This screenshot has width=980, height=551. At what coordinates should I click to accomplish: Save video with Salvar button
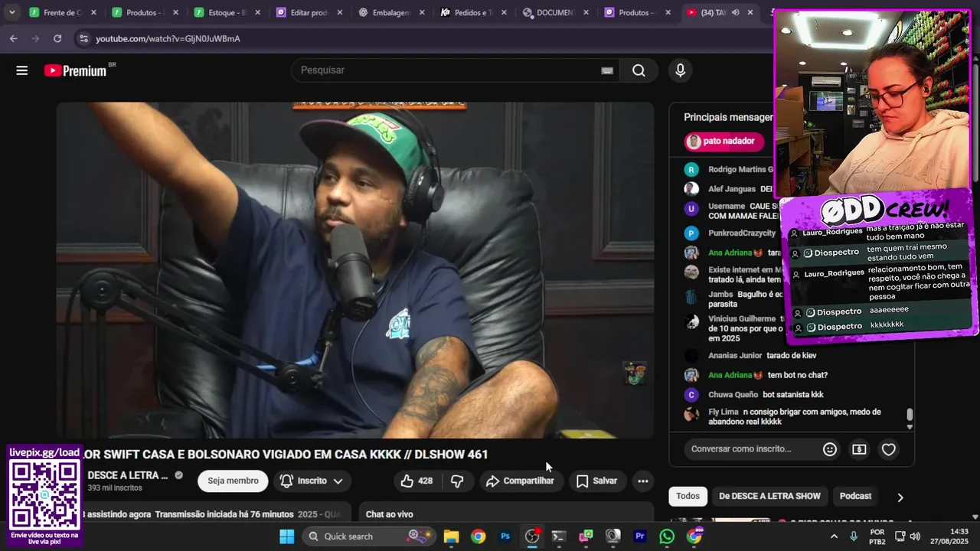pos(596,481)
